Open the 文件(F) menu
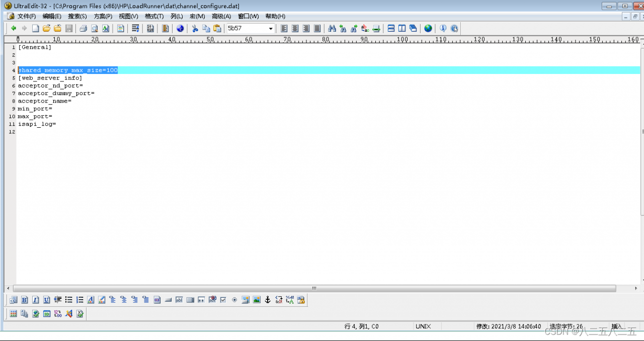Image resolution: width=644 pixels, height=341 pixels. 27,16
